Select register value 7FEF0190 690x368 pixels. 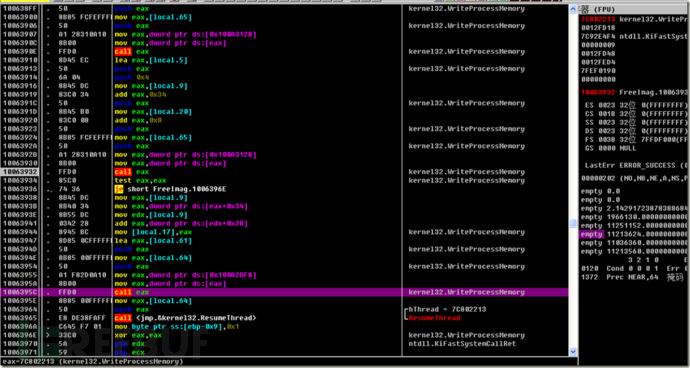click(x=598, y=70)
